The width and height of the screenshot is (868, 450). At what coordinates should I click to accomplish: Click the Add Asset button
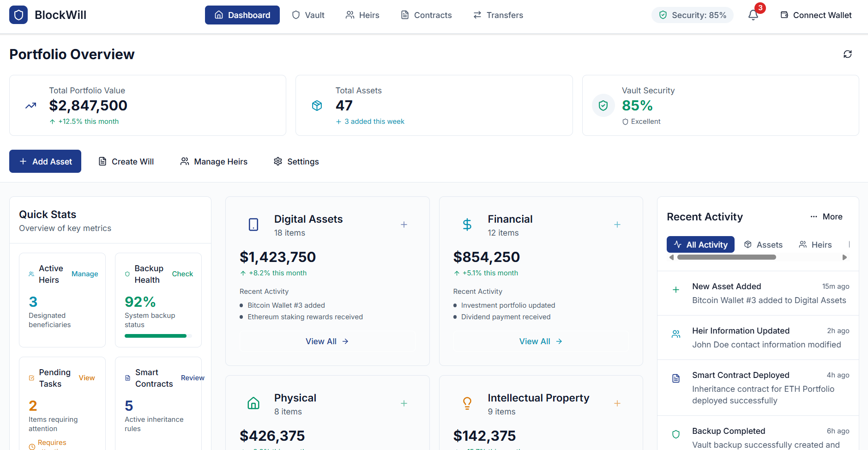coord(45,161)
